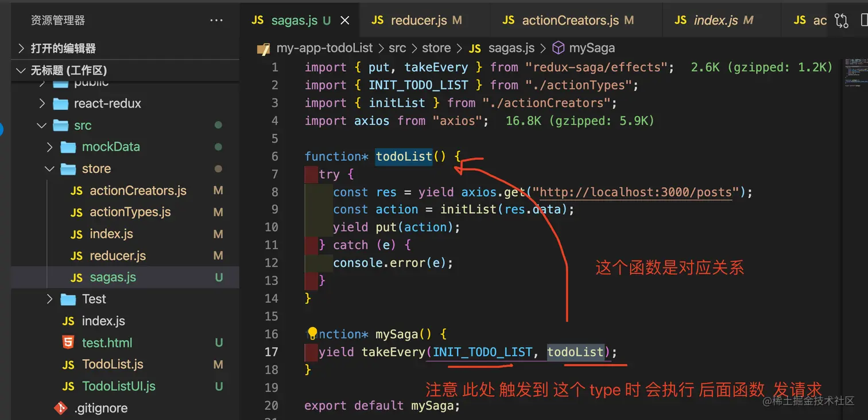Collapse the src folder chevron
This screenshot has width=868, height=420.
[x=41, y=125]
